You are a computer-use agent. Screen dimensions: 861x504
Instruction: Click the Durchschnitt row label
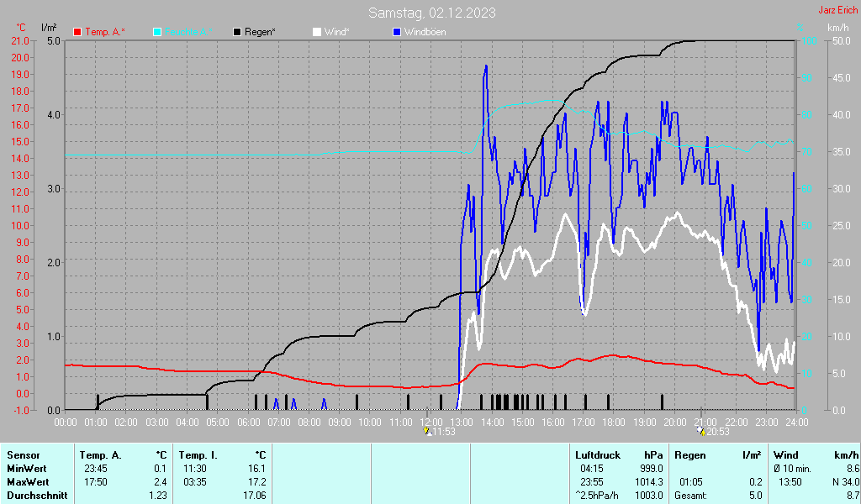34,495
